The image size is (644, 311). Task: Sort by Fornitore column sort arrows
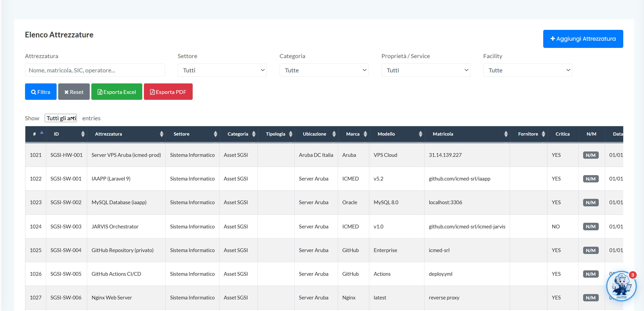click(x=543, y=134)
